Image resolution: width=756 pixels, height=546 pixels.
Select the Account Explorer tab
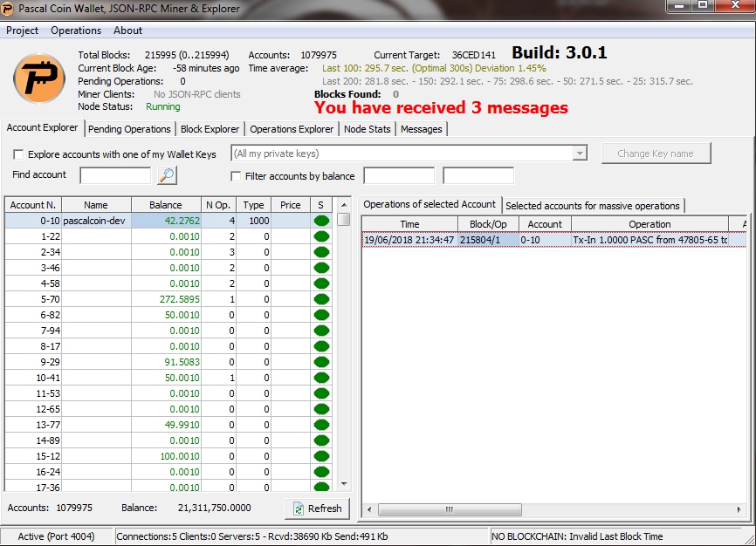coord(43,127)
